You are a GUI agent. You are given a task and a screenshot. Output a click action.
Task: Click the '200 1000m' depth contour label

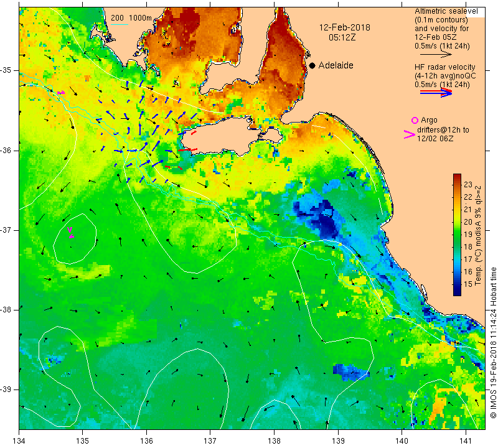click(x=131, y=18)
